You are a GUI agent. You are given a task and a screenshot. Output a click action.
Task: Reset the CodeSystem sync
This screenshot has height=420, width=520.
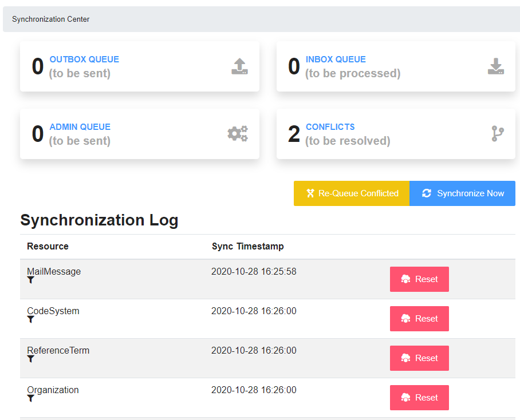(x=419, y=319)
